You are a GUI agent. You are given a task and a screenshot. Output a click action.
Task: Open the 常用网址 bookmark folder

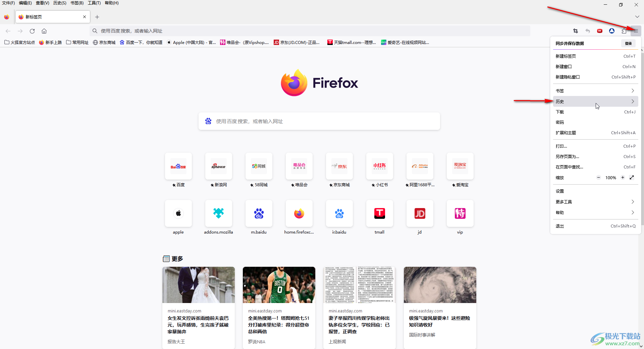tap(77, 42)
